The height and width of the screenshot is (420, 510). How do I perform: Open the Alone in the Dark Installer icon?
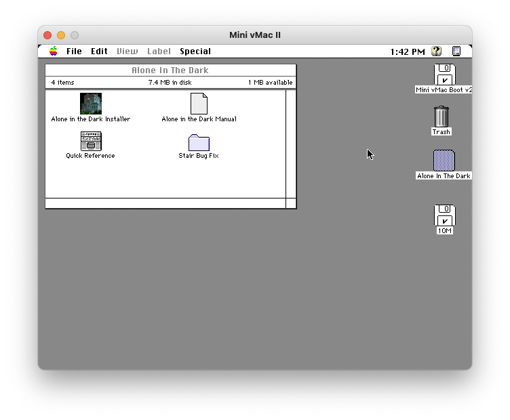[x=91, y=104]
